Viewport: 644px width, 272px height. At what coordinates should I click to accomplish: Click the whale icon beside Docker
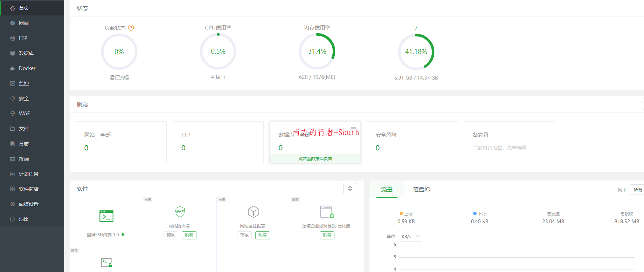(13, 68)
